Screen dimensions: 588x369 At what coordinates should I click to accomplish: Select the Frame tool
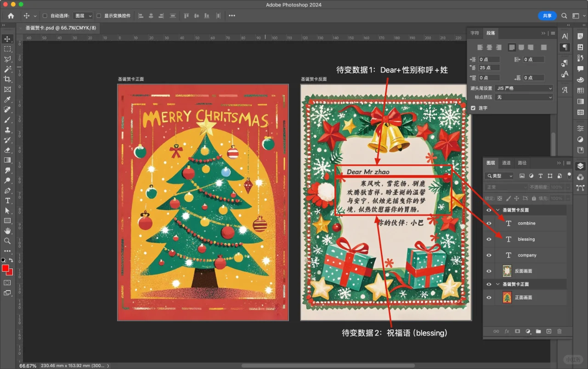pos(7,89)
